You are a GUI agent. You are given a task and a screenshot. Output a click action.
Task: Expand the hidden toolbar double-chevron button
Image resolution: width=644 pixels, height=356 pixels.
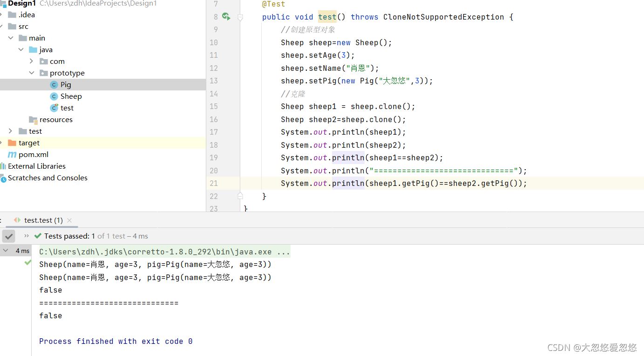(27, 236)
